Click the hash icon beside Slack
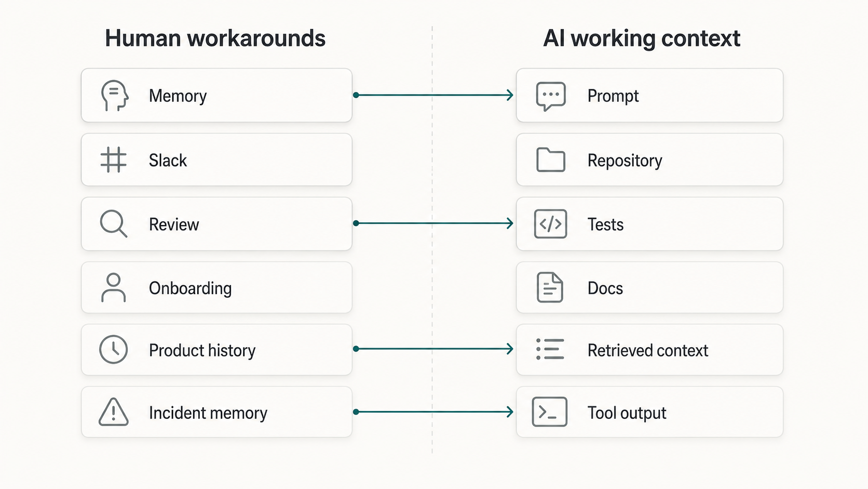 (114, 160)
